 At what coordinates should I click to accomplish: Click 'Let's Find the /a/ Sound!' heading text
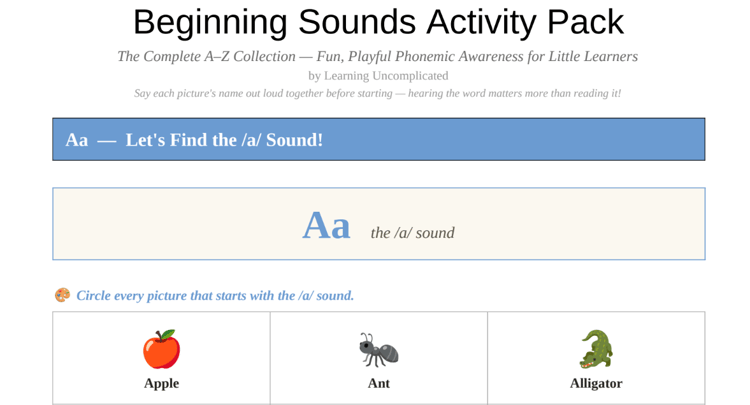click(224, 140)
